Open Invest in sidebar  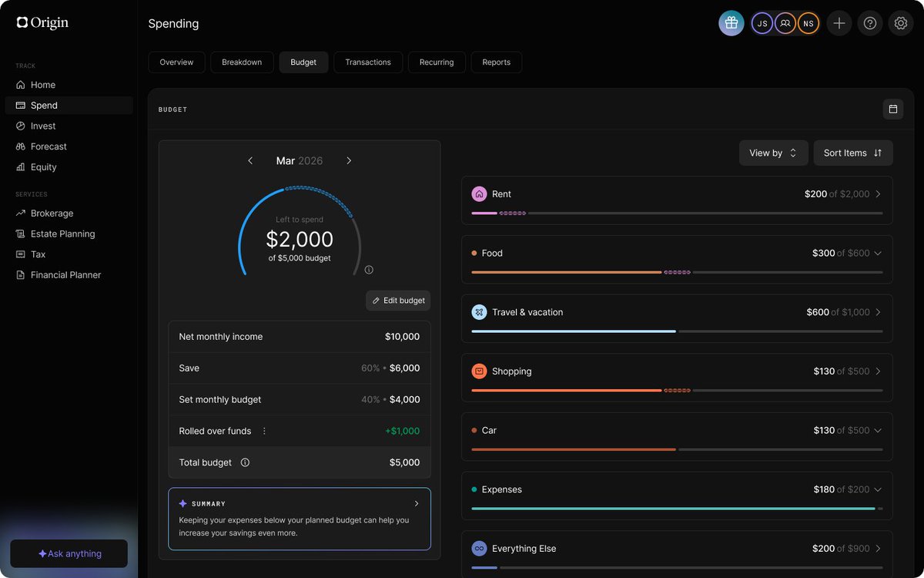[69, 126]
